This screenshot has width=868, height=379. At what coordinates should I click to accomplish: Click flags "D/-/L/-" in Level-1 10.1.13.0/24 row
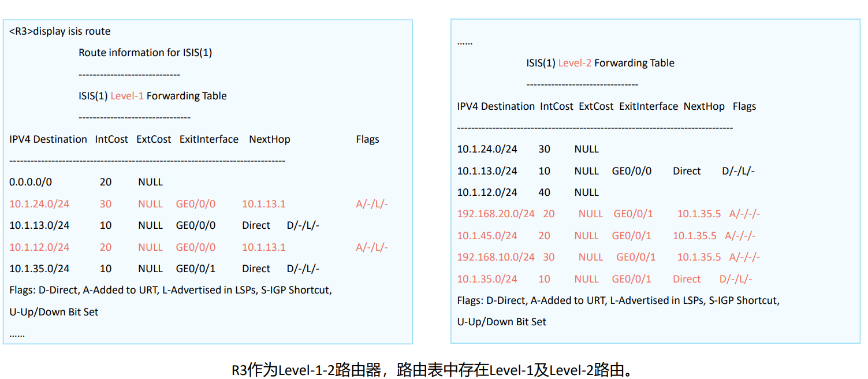point(303,225)
